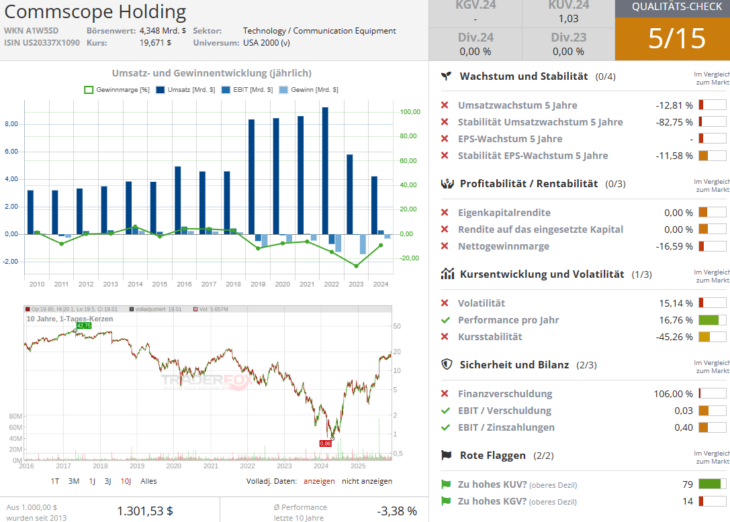Screen dimensions: 730x522
Task: Switch chart timeframe to 1T
Action: tap(57, 481)
